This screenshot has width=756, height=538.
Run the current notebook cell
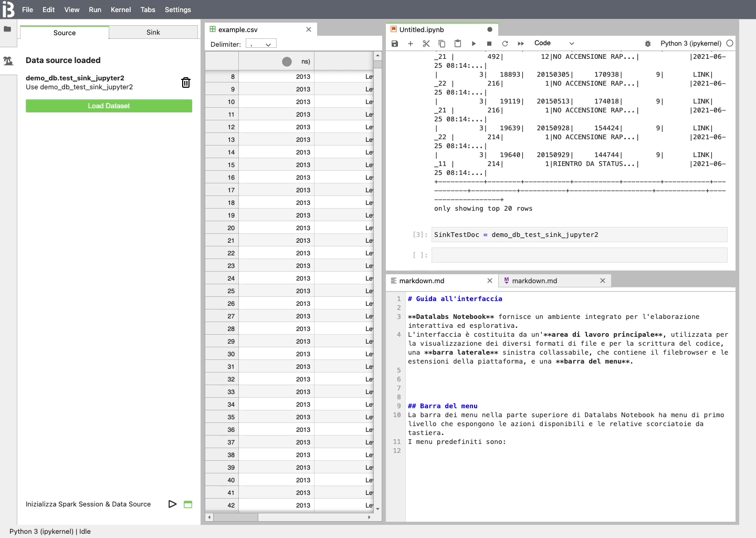point(474,43)
